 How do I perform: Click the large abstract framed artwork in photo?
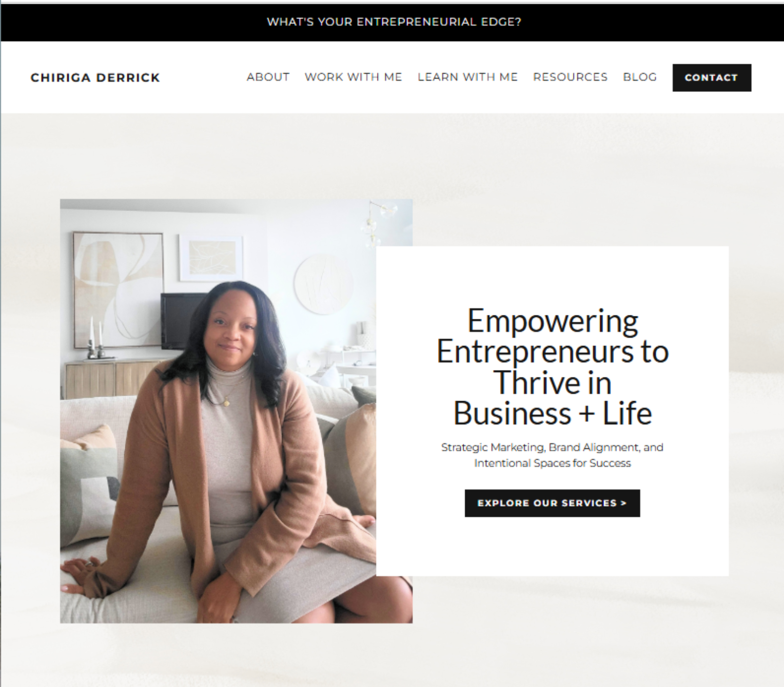(118, 289)
